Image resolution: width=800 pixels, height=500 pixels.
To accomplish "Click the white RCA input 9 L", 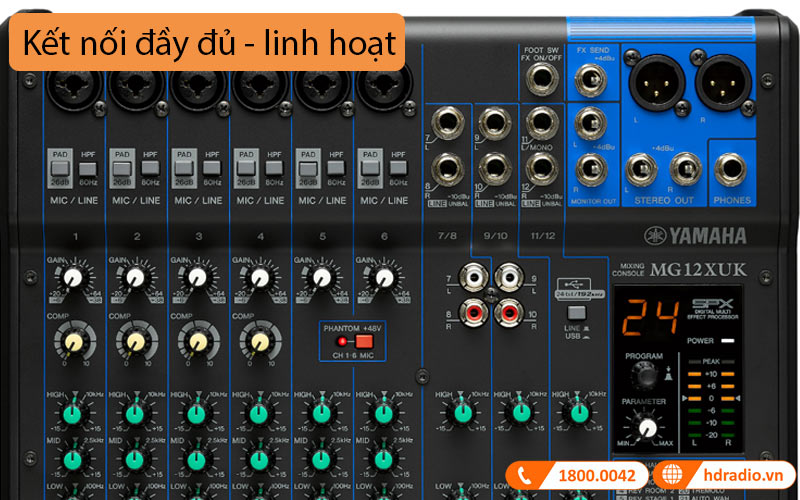I will (x=509, y=278).
